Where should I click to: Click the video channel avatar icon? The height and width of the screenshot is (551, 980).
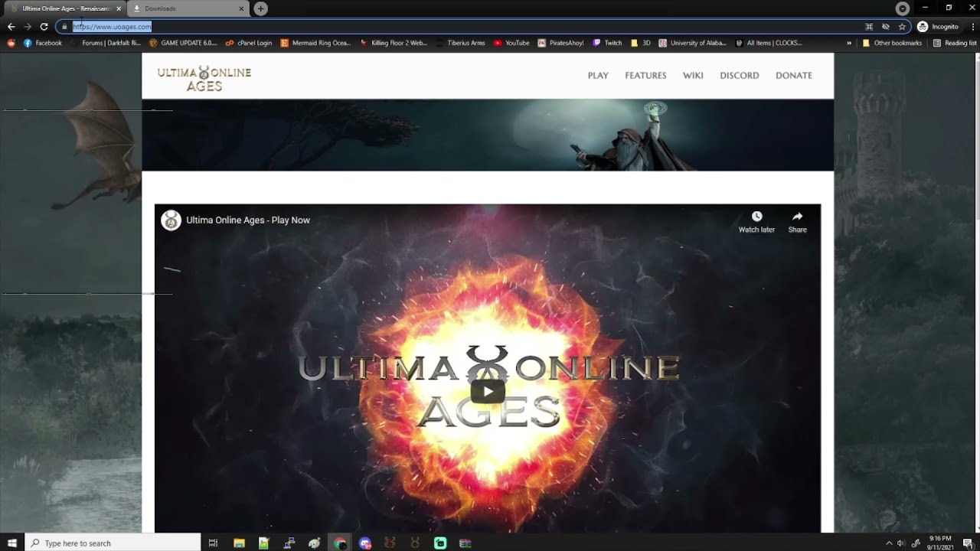(x=171, y=220)
